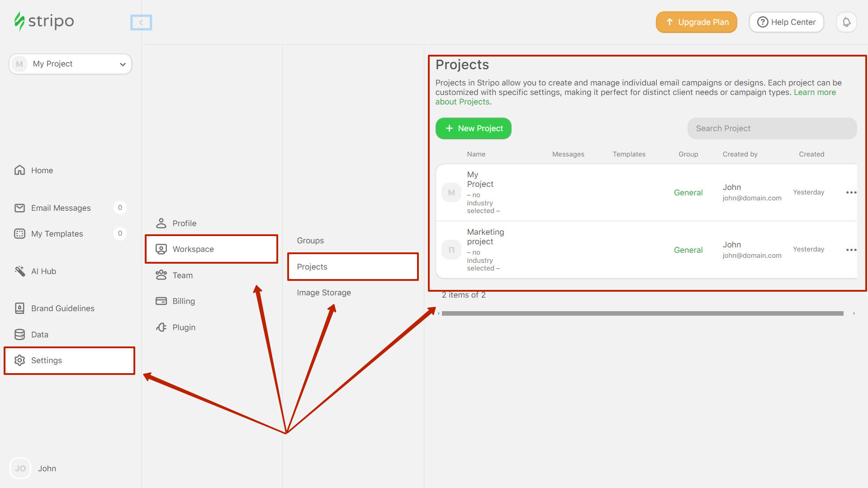
Task: Open the Learn more about Projects link
Action: tap(814, 92)
